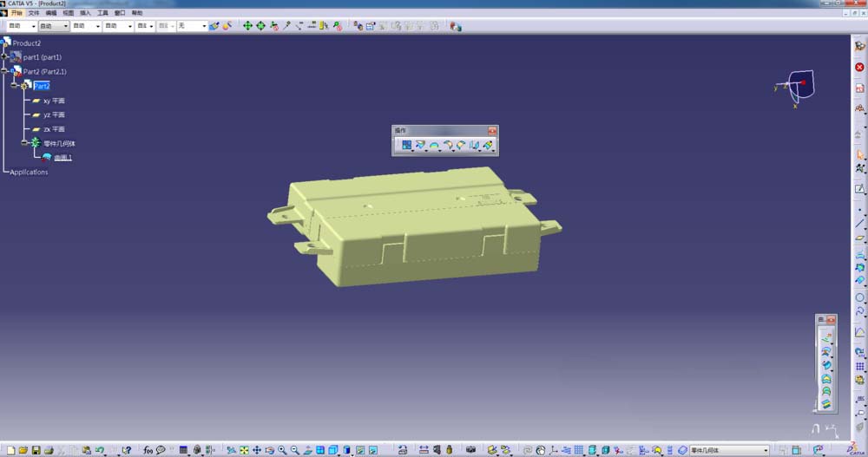Click the Fly mode icon

coord(232,450)
